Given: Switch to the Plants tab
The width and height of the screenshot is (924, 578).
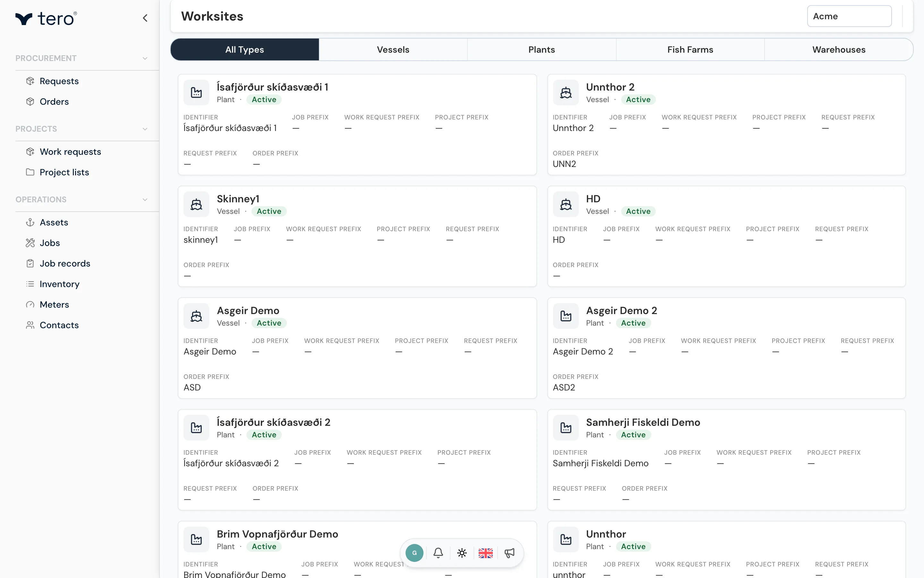Looking at the screenshot, I should point(542,49).
